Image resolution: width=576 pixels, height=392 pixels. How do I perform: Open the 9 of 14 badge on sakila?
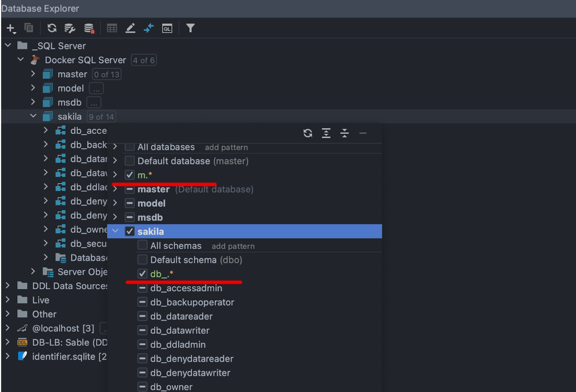click(x=102, y=117)
